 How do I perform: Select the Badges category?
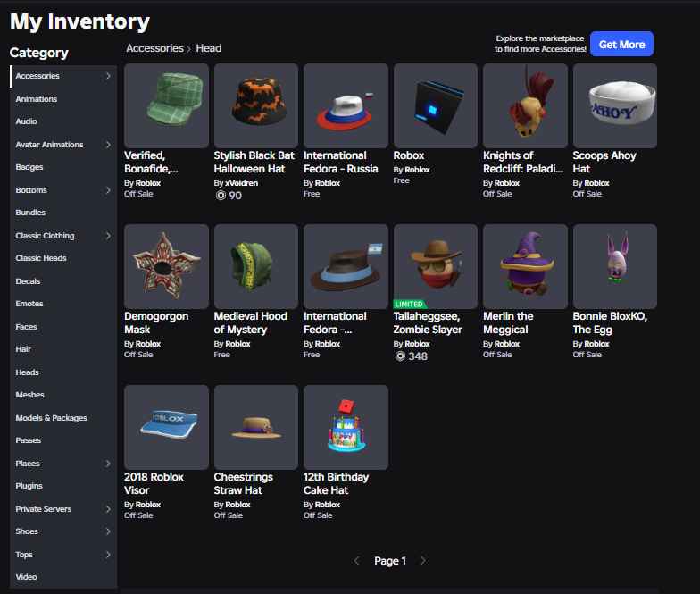tap(63, 167)
